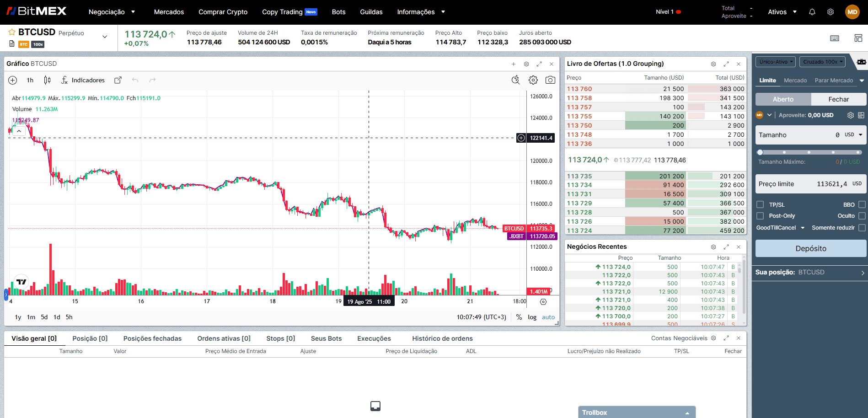Favorite BTCUSD with star icon
Screen dimensions: 868x418
pos(12,32)
